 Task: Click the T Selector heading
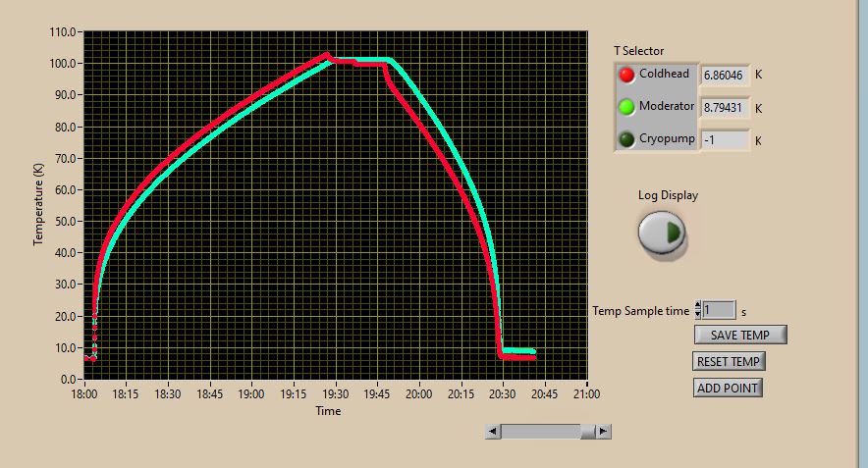pyautogui.click(x=639, y=51)
